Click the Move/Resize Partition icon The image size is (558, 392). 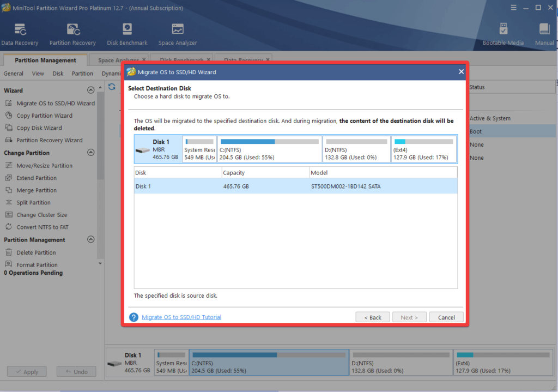[9, 165]
